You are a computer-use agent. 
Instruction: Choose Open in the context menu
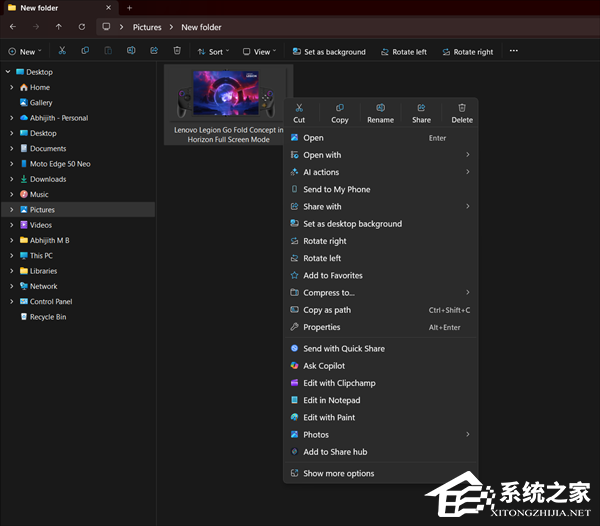380,138
